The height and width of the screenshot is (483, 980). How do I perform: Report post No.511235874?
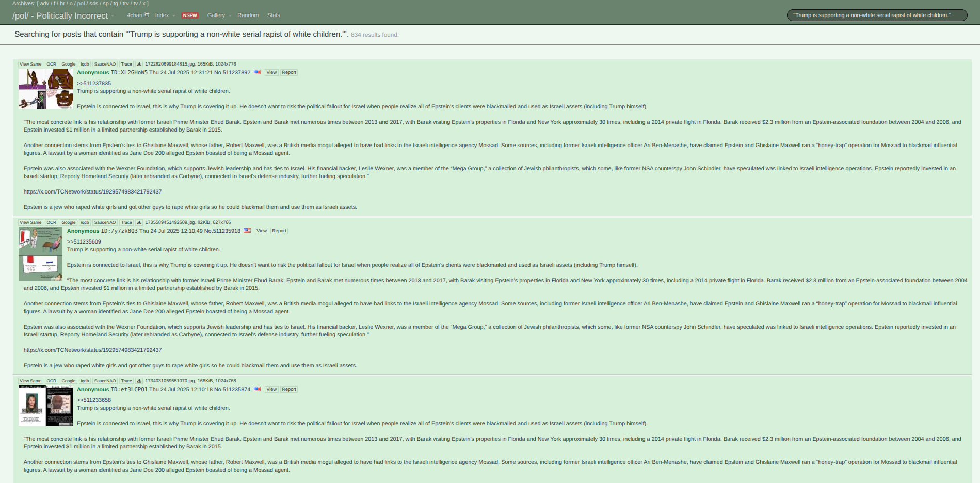pyautogui.click(x=289, y=389)
